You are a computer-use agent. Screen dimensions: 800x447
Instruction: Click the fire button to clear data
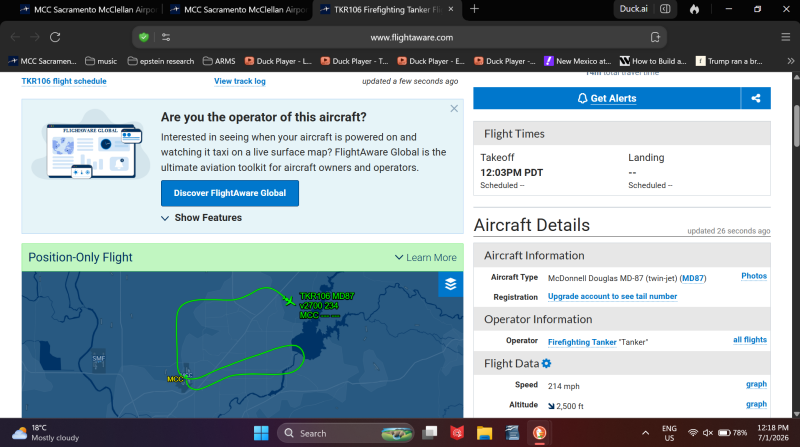694,9
